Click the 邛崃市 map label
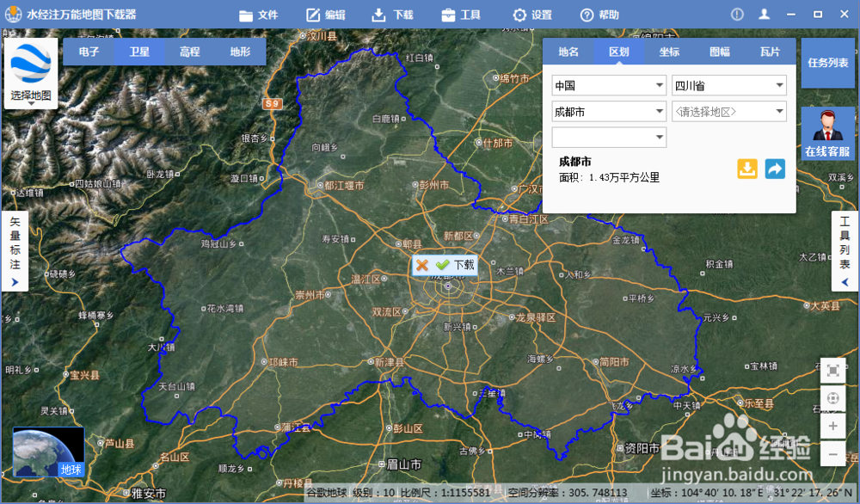This screenshot has width=860, height=504. [x=283, y=362]
